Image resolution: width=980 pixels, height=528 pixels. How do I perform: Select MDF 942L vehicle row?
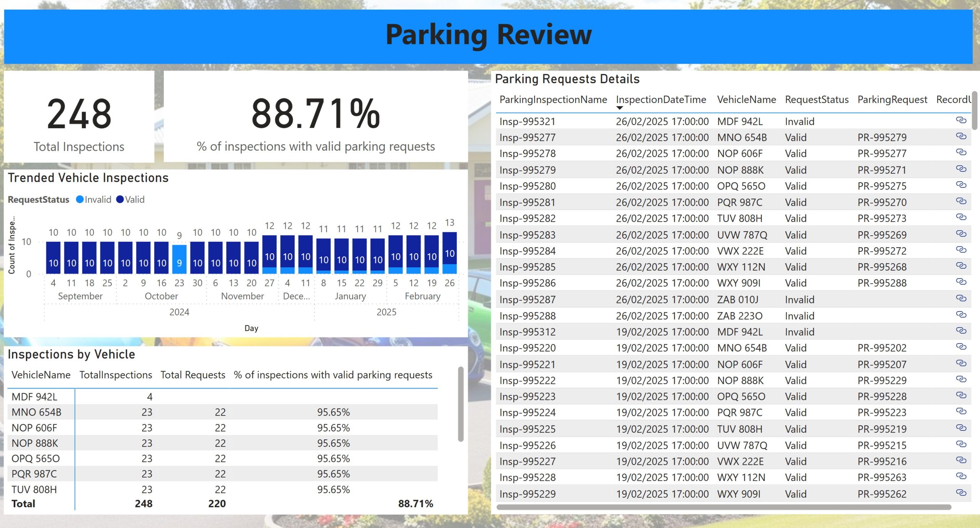pos(34,397)
